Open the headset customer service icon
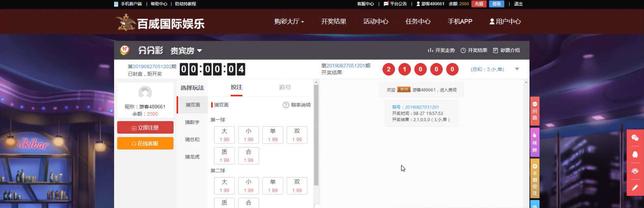 point(635,171)
